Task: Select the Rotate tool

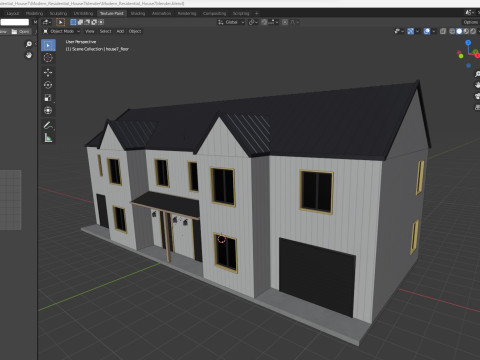Action: pyautogui.click(x=48, y=85)
